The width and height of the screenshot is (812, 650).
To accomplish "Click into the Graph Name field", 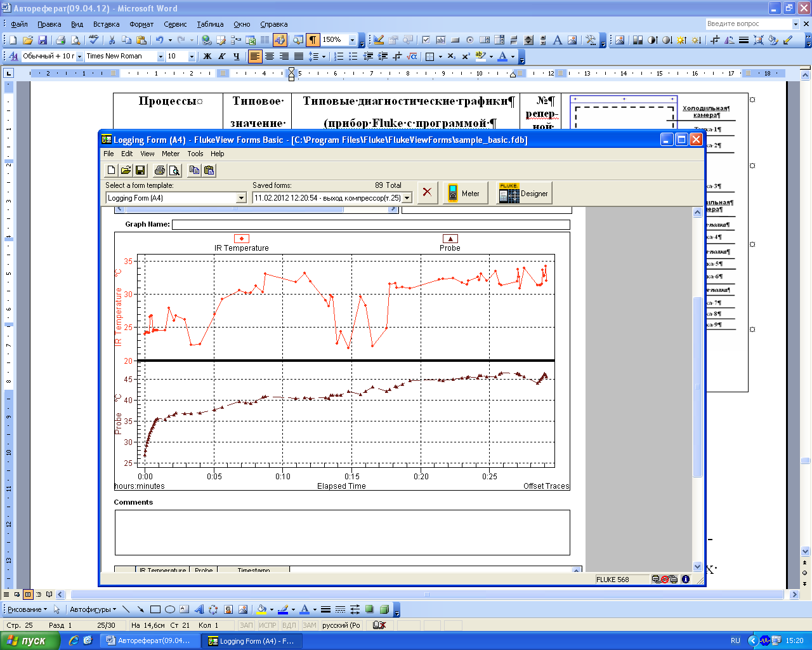I will coord(371,224).
